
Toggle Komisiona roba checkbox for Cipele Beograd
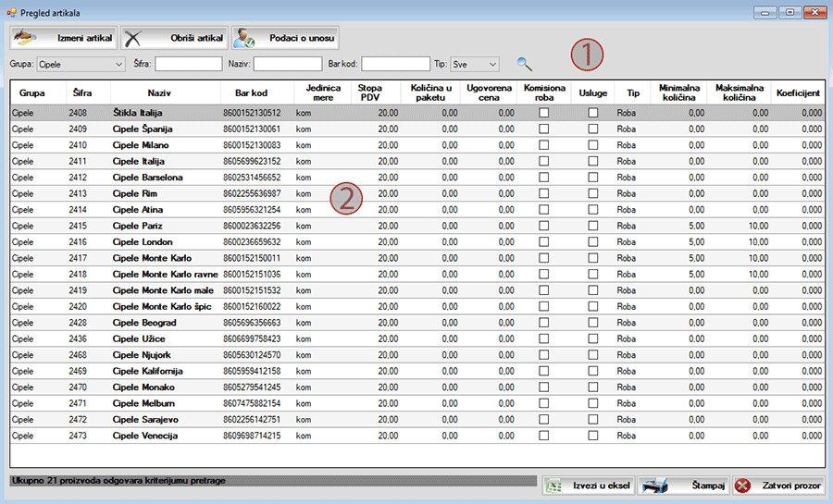(543, 323)
